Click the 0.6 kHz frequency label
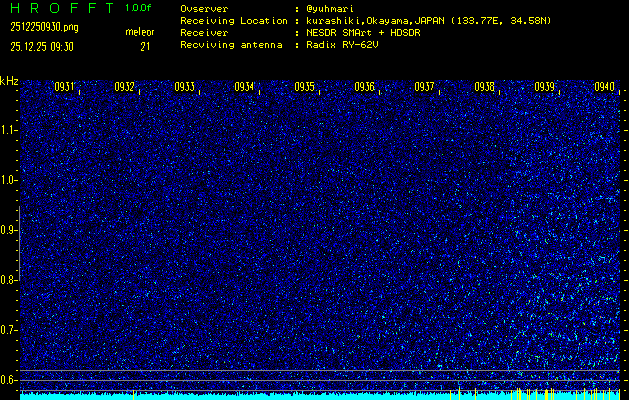Screen dimensions: 629x400 [x=9, y=379]
